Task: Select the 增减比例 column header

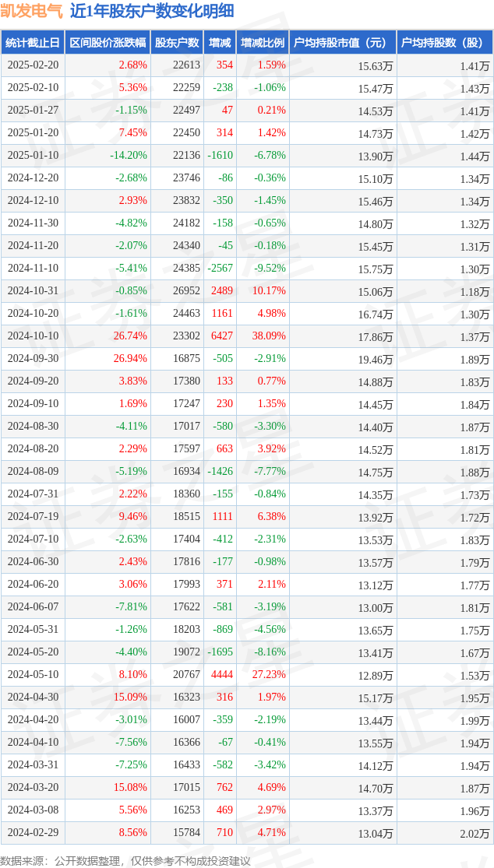Action: [263, 42]
